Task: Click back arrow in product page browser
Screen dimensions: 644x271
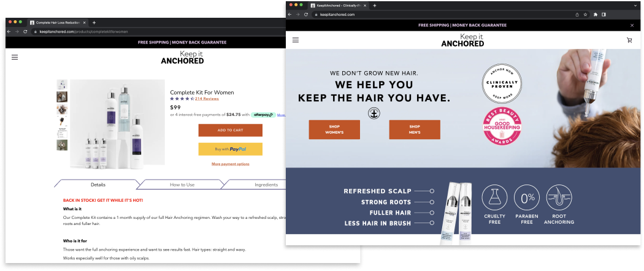Action: (x=9, y=32)
